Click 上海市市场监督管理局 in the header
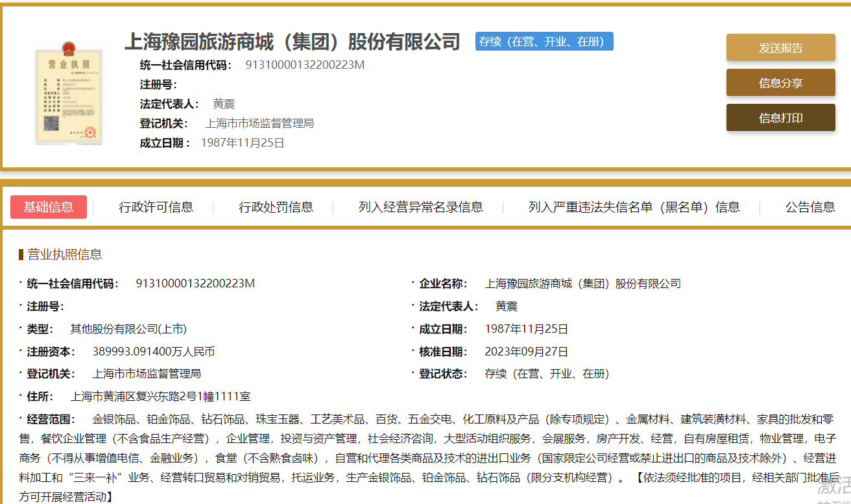 pos(259,123)
